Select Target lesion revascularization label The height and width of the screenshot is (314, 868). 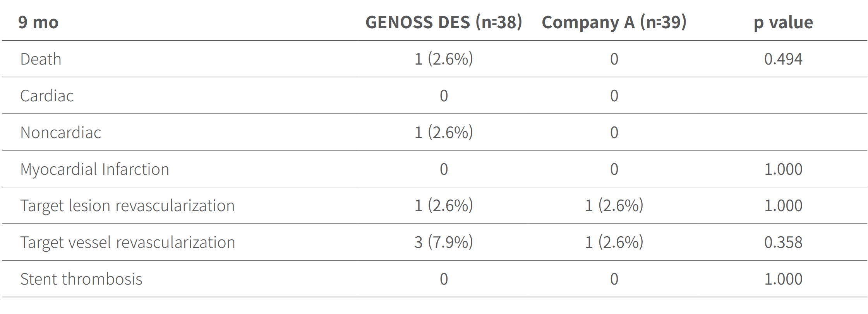(x=127, y=206)
